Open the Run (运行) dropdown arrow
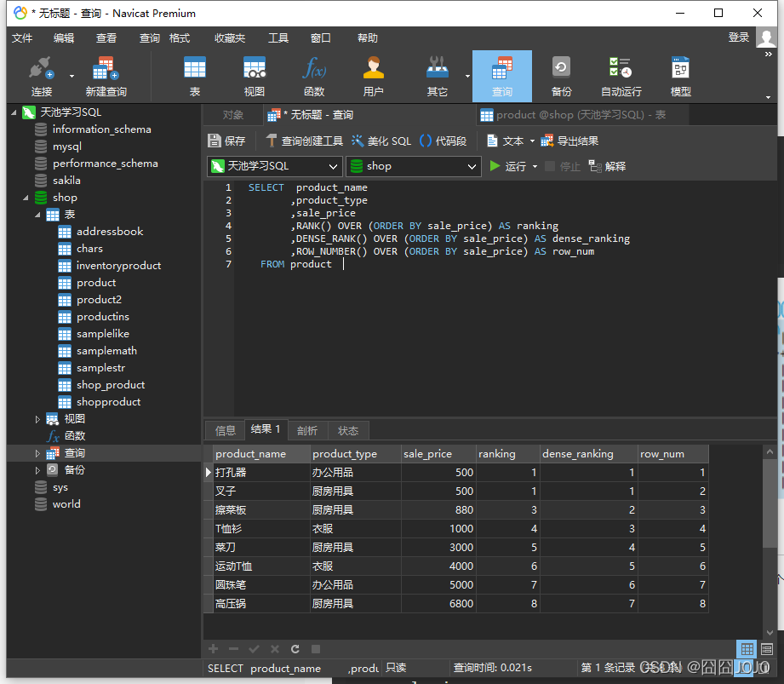The height and width of the screenshot is (684, 784). pyautogui.click(x=535, y=166)
